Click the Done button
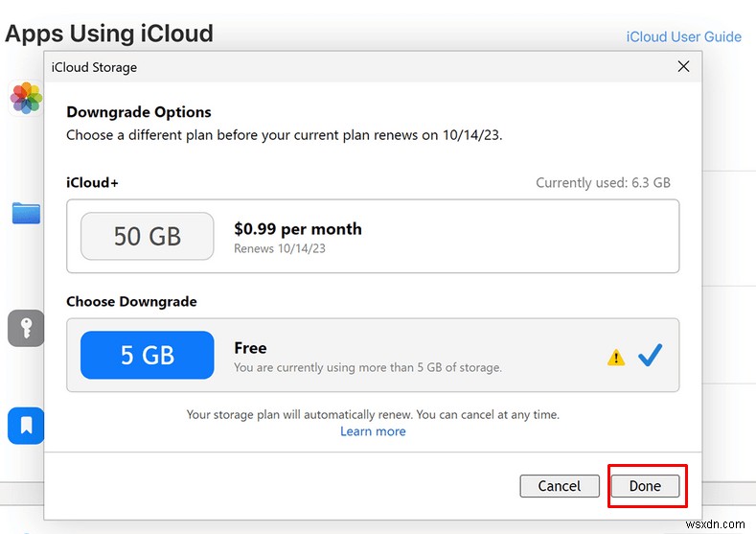Viewport: 756px width, 534px height. click(x=645, y=486)
